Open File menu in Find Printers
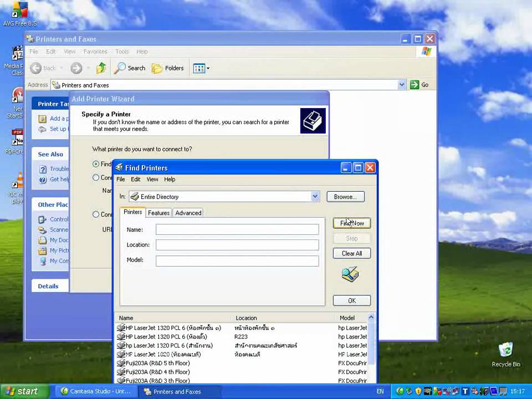This screenshot has height=399, width=532. tap(120, 179)
